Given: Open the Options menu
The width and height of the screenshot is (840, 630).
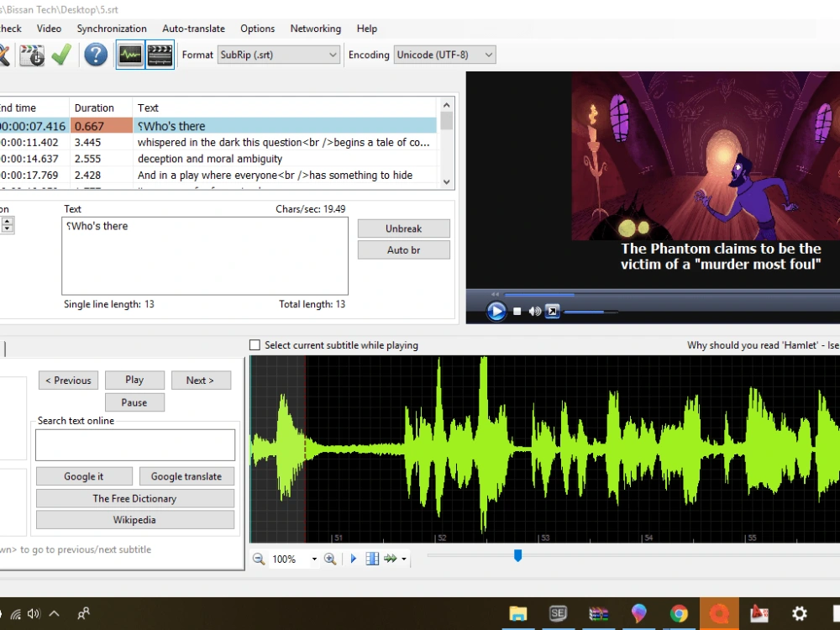Looking at the screenshot, I should click(x=257, y=29).
